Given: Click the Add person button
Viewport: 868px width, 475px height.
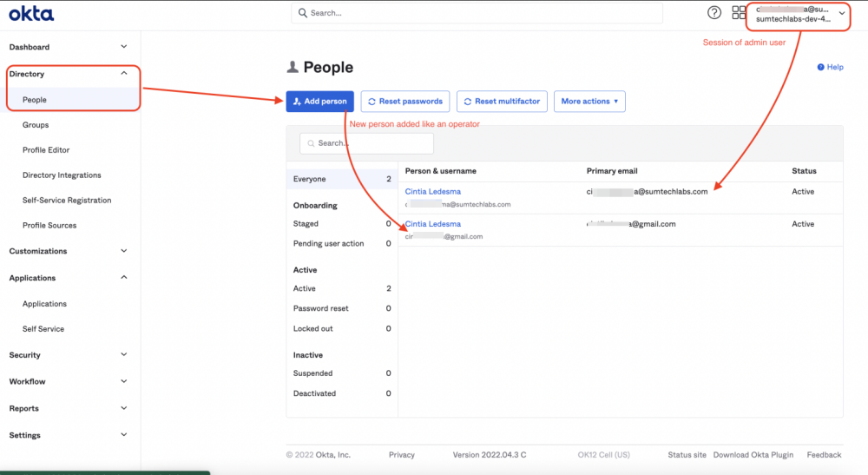Looking at the screenshot, I should [320, 102].
